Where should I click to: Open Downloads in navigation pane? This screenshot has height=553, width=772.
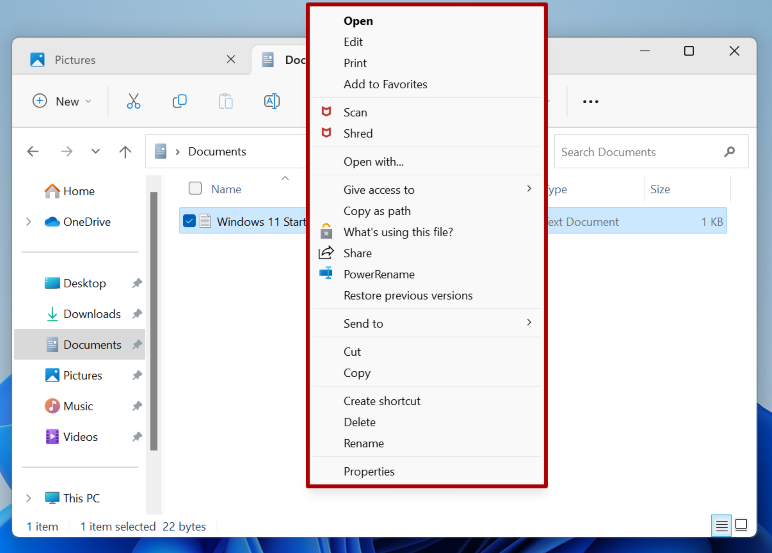coord(92,314)
